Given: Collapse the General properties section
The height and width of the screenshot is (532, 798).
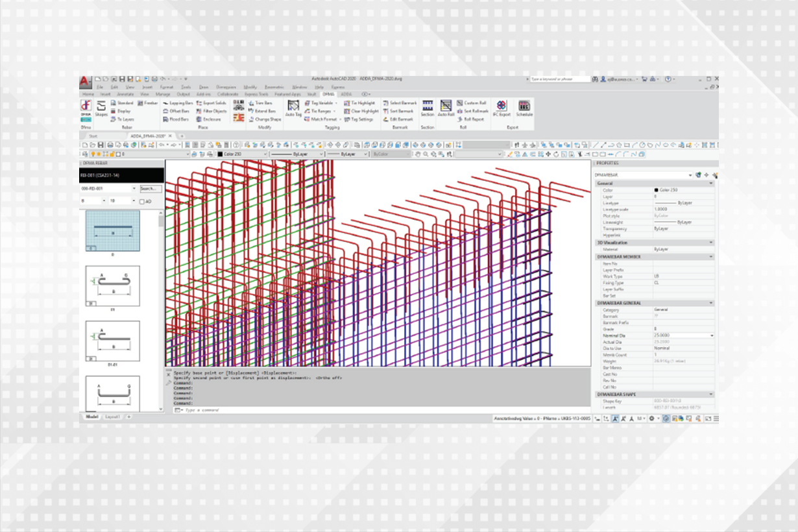Looking at the screenshot, I should (711, 184).
